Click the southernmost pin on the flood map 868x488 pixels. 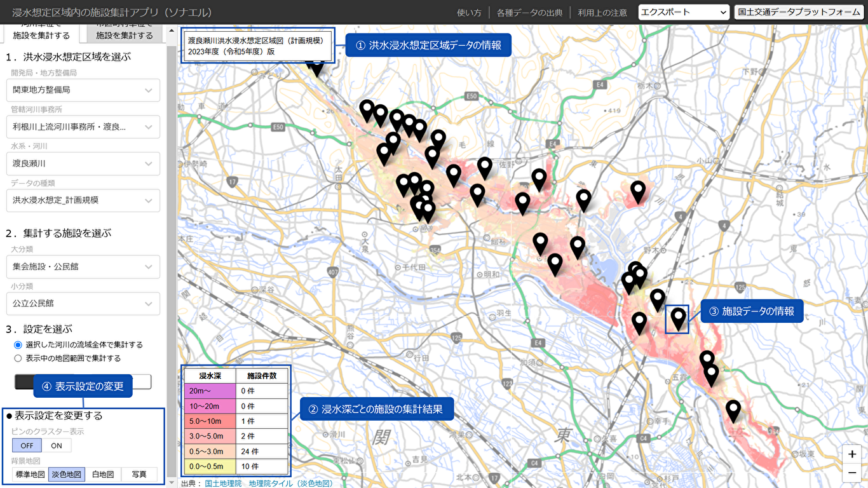733,412
